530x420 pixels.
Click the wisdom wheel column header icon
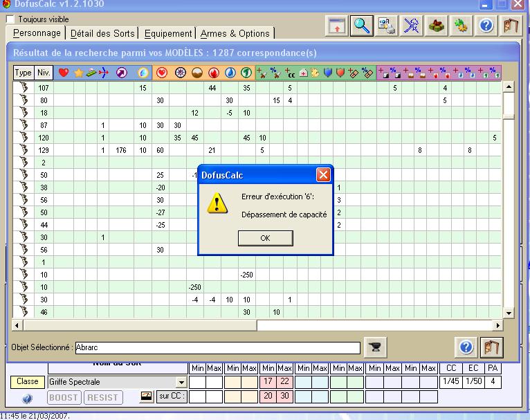(x=181, y=73)
